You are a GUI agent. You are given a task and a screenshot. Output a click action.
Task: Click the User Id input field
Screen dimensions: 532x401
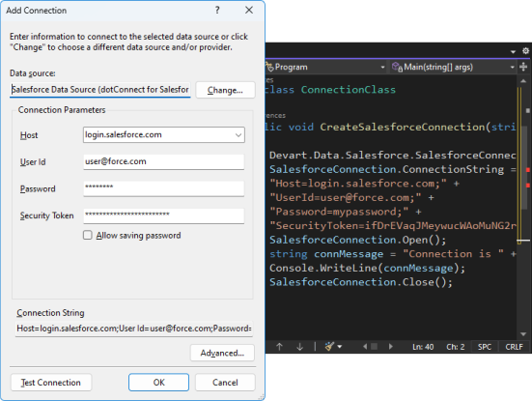pyautogui.click(x=163, y=161)
